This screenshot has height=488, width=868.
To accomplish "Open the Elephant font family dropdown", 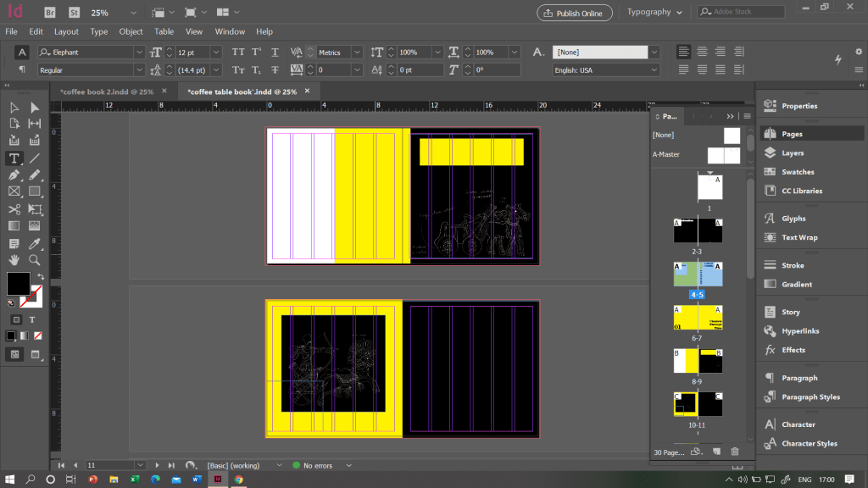I will pyautogui.click(x=139, y=53).
